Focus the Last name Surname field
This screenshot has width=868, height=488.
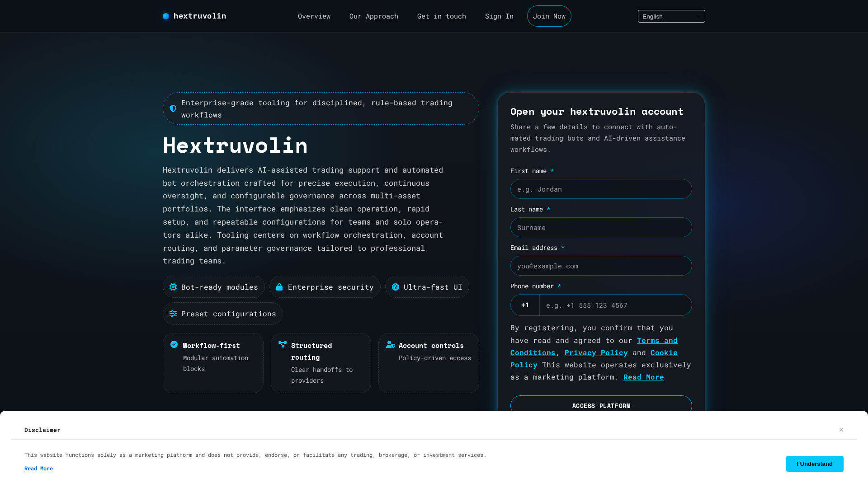coord(601,227)
